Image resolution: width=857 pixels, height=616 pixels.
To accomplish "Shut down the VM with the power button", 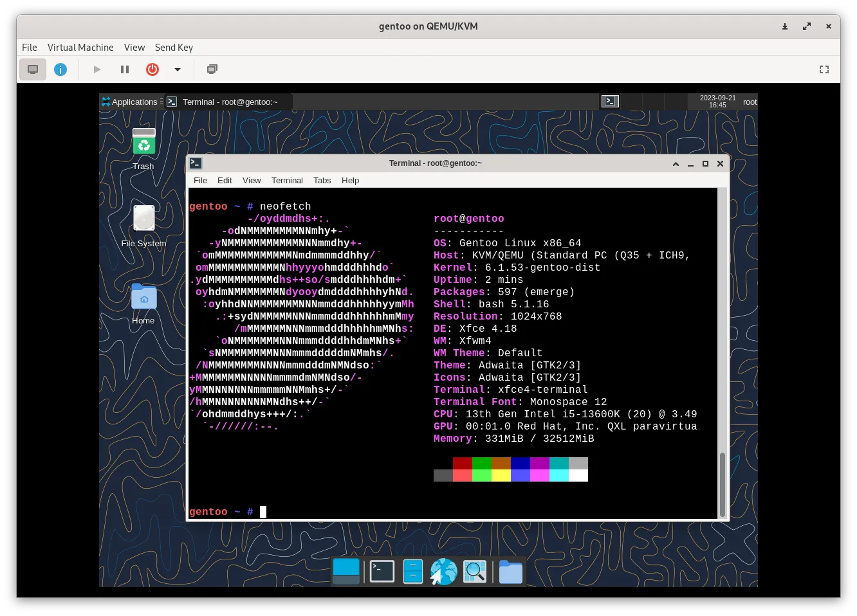I will [x=152, y=69].
